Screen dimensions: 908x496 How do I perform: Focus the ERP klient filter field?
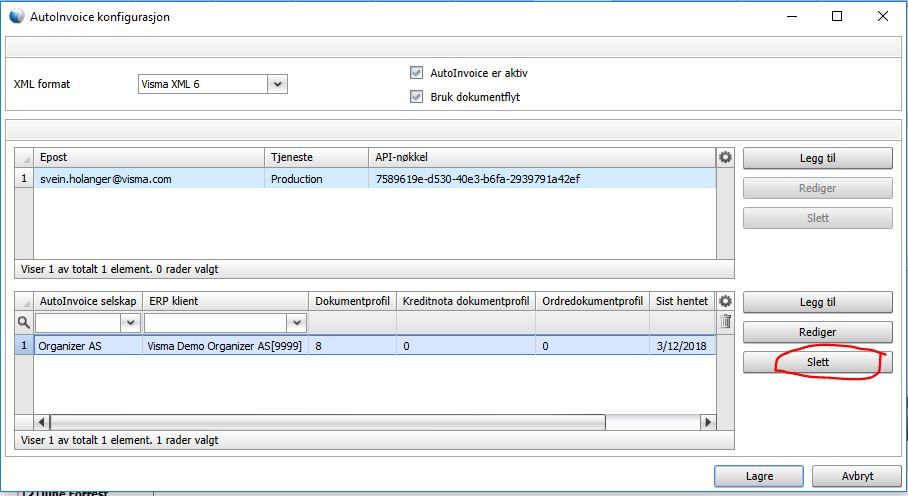tap(215, 322)
